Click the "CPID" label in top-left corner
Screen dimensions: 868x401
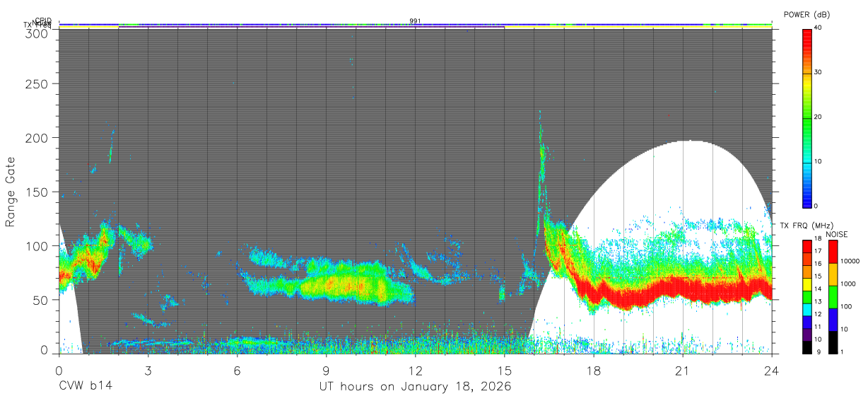pos(43,21)
